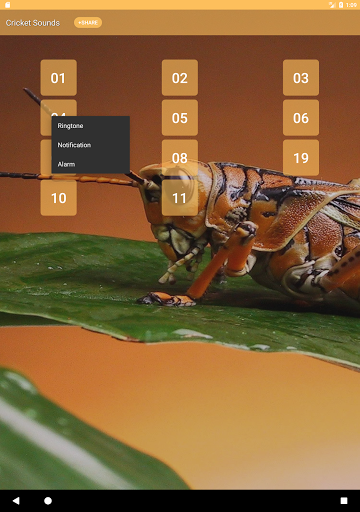
Task: Tap the battery icon in status bar
Action: point(341,5)
